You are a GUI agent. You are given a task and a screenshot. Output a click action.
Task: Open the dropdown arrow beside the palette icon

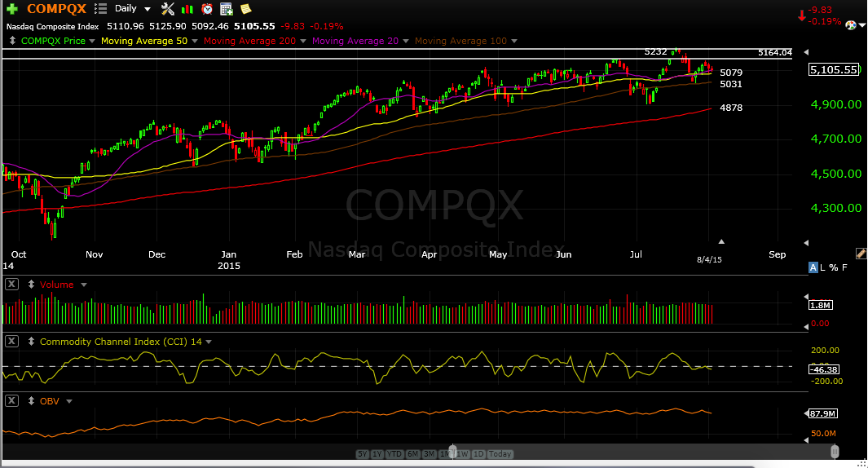(x=862, y=25)
